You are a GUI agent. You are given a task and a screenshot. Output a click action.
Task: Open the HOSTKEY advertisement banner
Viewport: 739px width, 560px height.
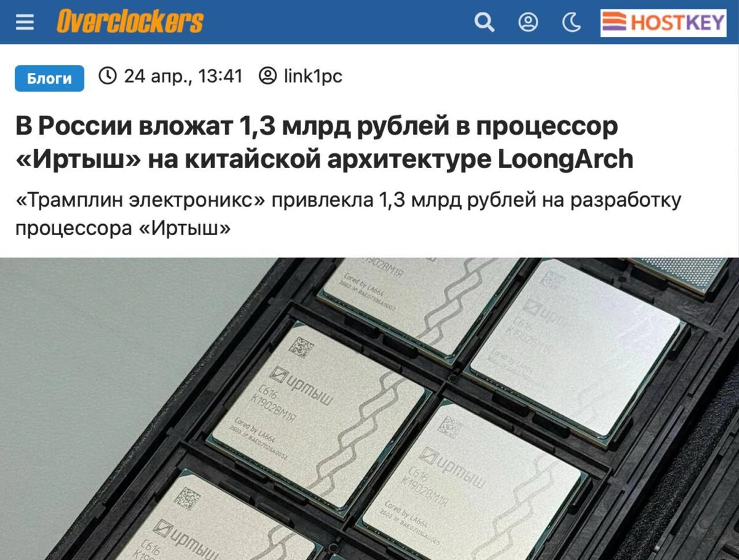pos(663,23)
